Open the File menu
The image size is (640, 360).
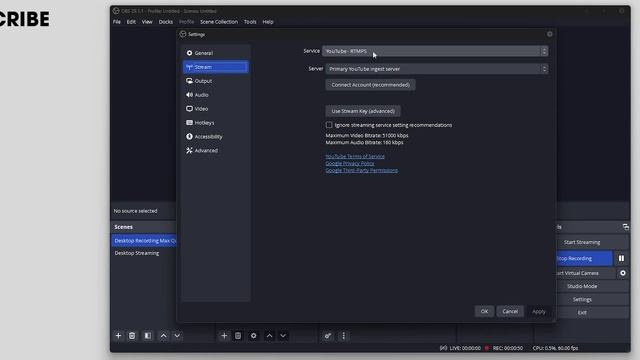tap(117, 22)
